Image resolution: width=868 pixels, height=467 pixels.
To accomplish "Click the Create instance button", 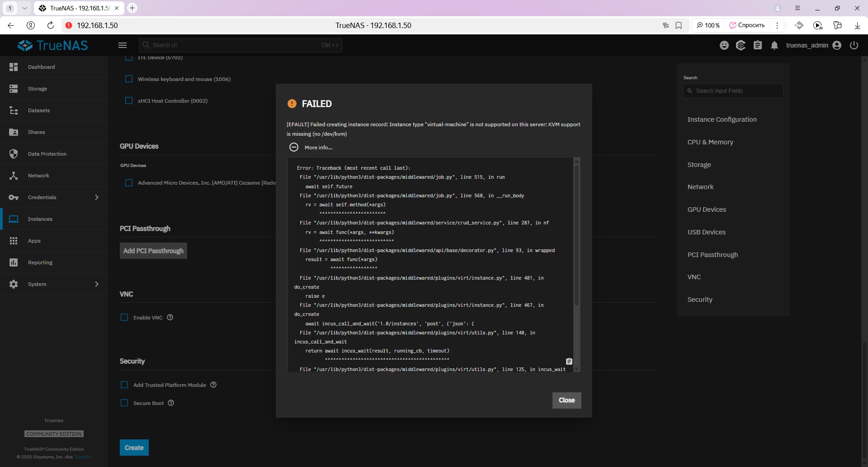I will click(x=134, y=448).
